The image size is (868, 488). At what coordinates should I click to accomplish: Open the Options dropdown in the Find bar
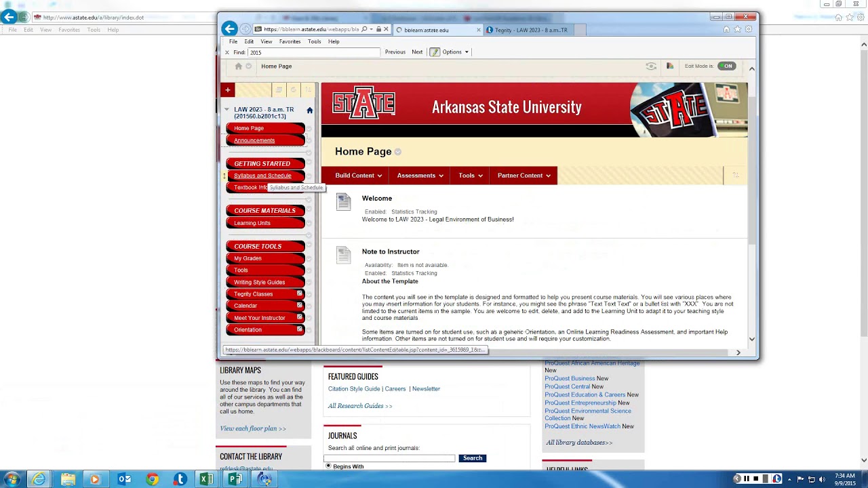click(456, 52)
